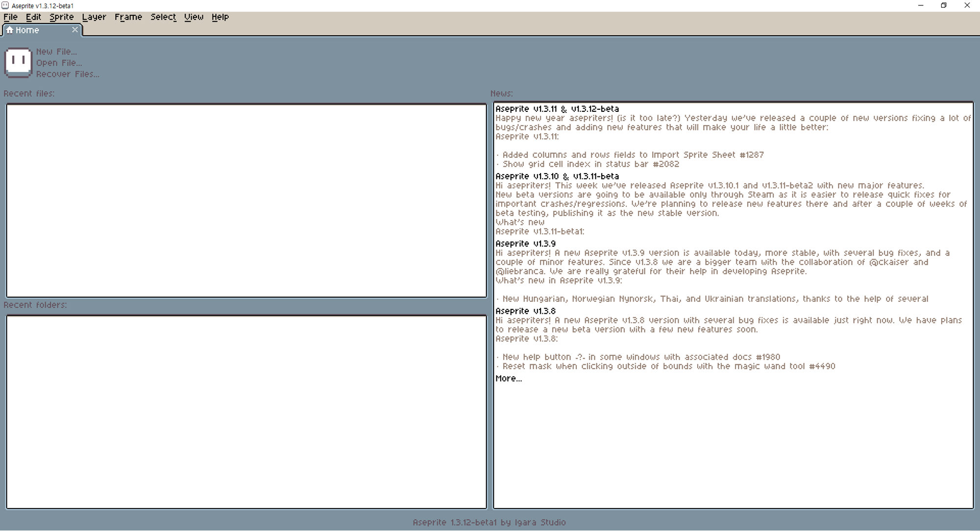Screen dimensions: 980x531
Task: Click the Open File... link
Action: [59, 63]
